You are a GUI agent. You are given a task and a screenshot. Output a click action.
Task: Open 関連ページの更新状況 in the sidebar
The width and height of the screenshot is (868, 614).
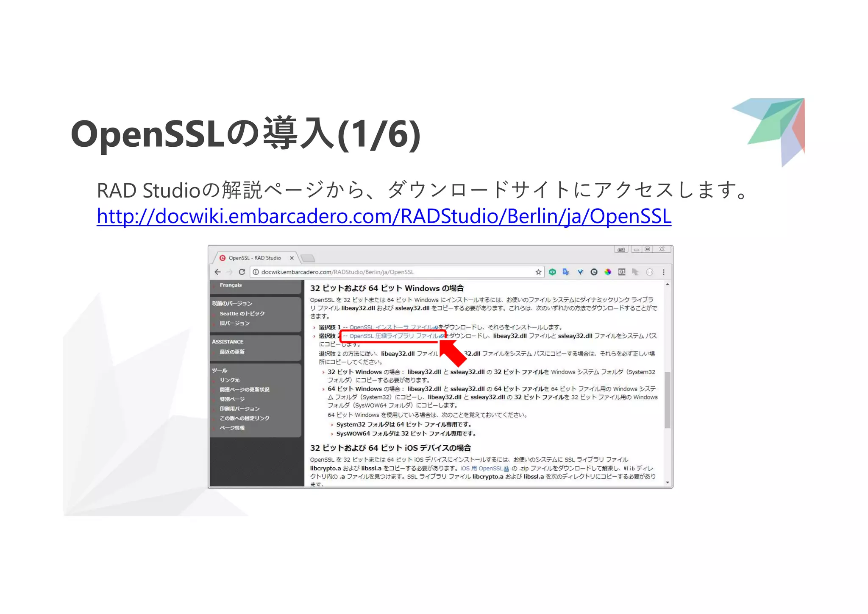click(x=245, y=390)
